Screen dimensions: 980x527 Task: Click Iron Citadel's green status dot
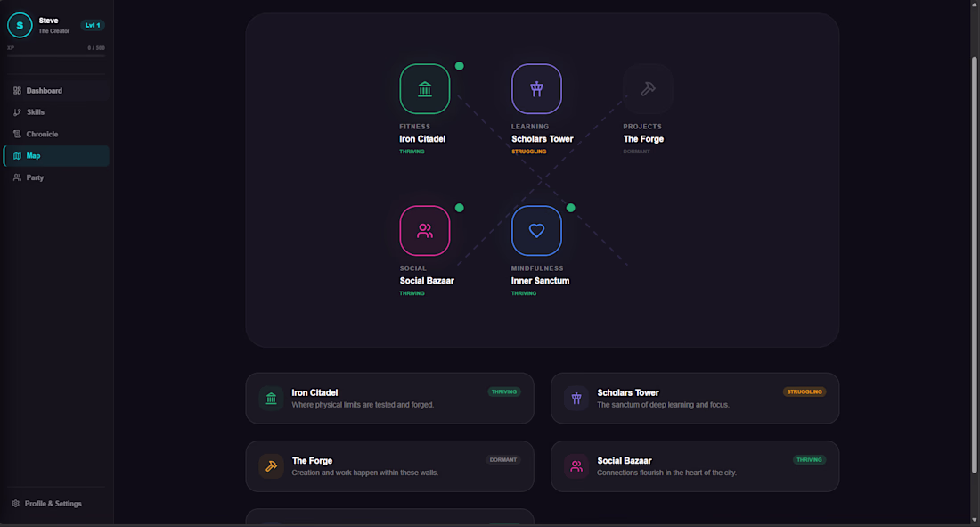(x=460, y=66)
